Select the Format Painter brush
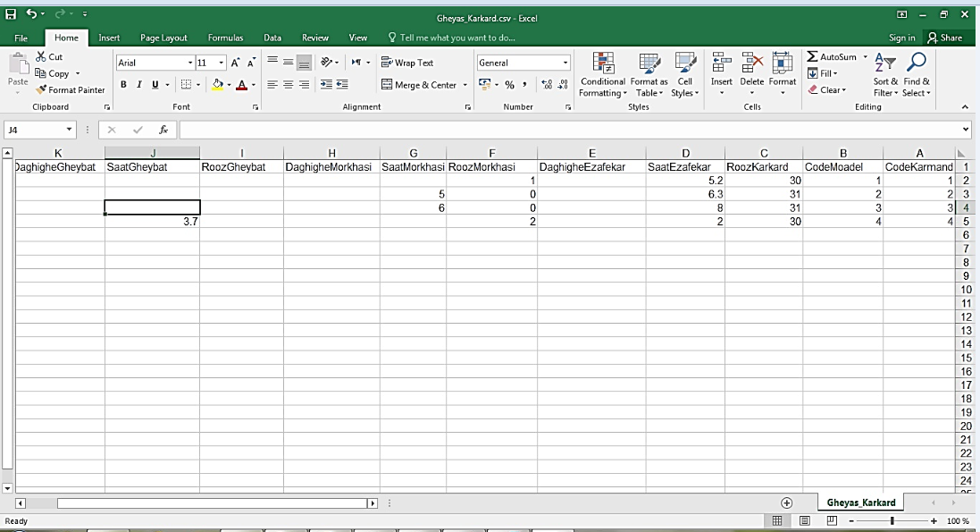The image size is (980, 532). click(41, 90)
